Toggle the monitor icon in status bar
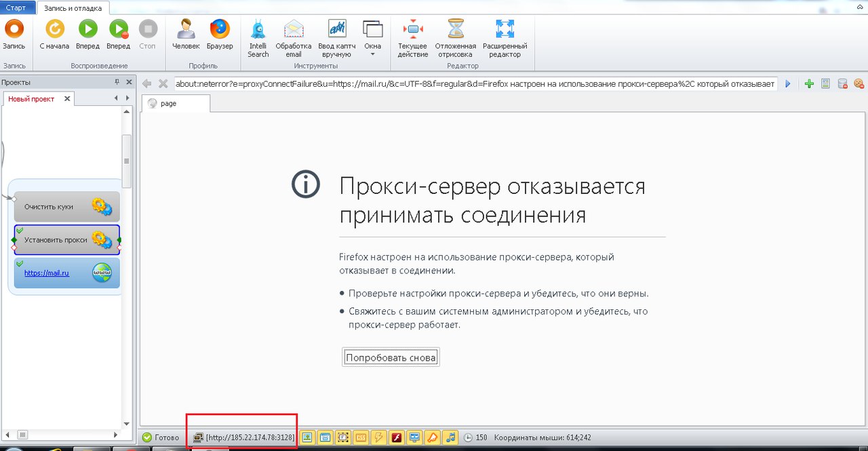868x451 pixels. (415, 437)
